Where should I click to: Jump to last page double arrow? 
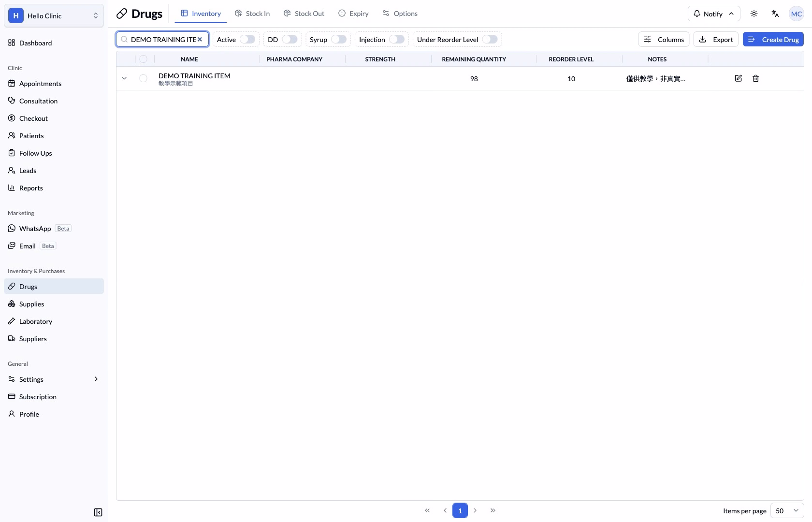click(493, 510)
